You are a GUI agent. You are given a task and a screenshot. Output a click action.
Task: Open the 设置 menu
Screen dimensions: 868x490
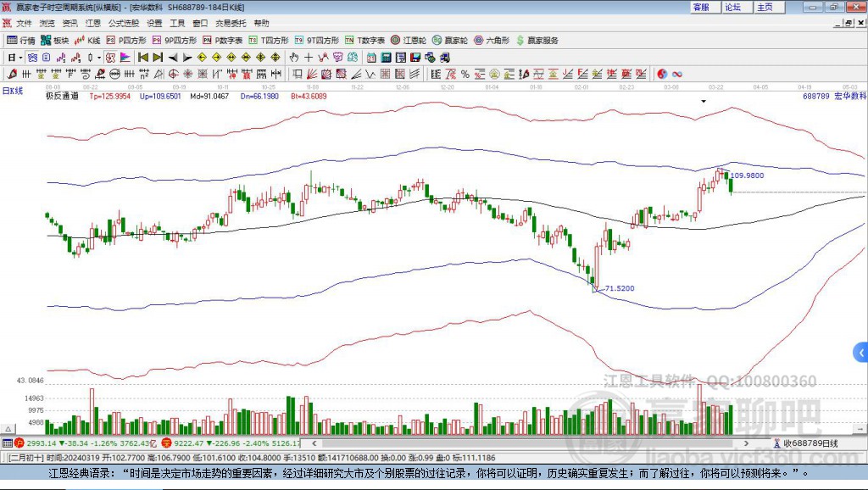[154, 23]
